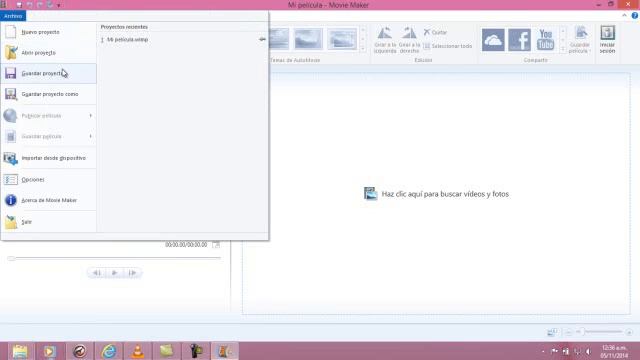Click the next frame playback button
This screenshot has height=360, width=640.
point(132,273)
